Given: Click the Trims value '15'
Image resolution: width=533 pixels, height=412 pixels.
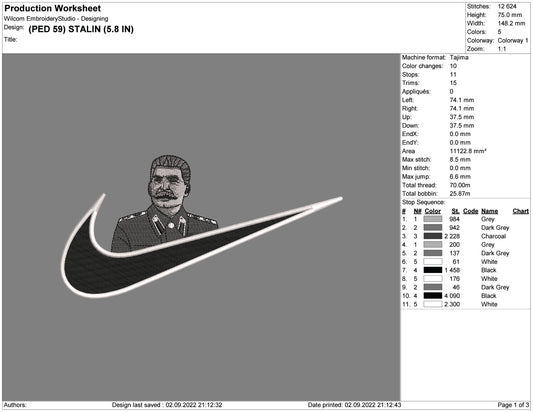Looking at the screenshot, I should [453, 83].
